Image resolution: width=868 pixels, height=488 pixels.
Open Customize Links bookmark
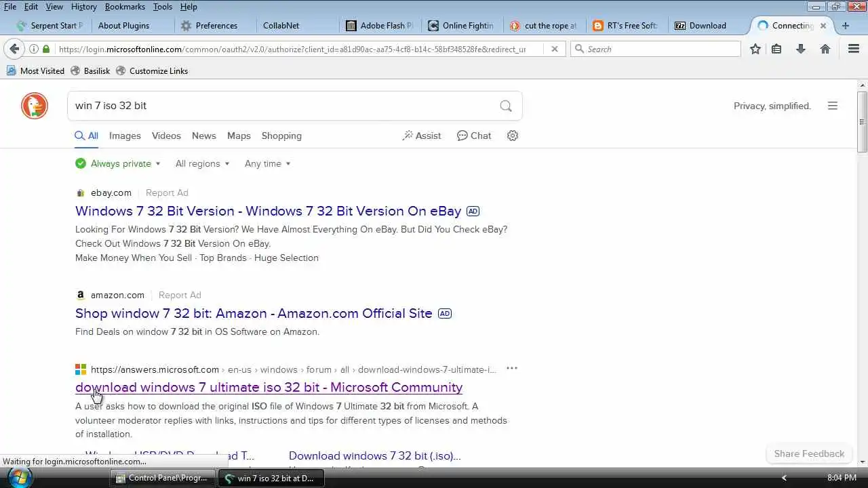click(152, 70)
